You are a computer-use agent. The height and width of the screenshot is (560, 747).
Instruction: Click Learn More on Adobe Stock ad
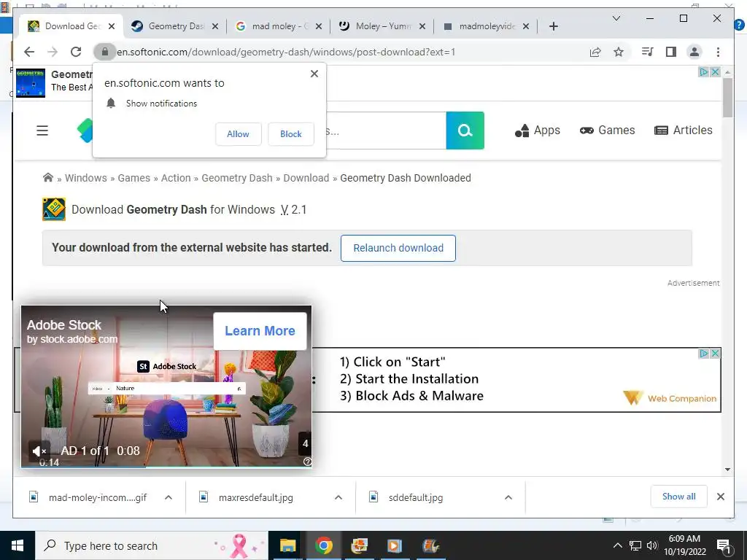pos(260,331)
